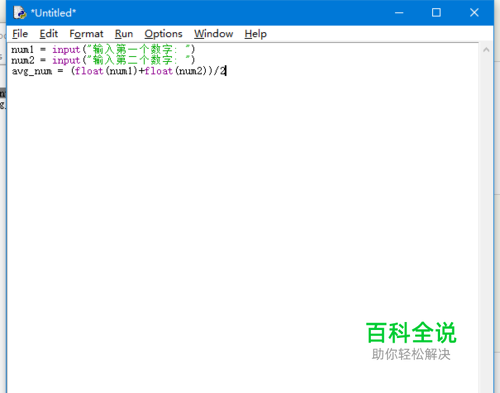
Task: Click the input keyword on the first line
Action: pyautogui.click(x=66, y=50)
